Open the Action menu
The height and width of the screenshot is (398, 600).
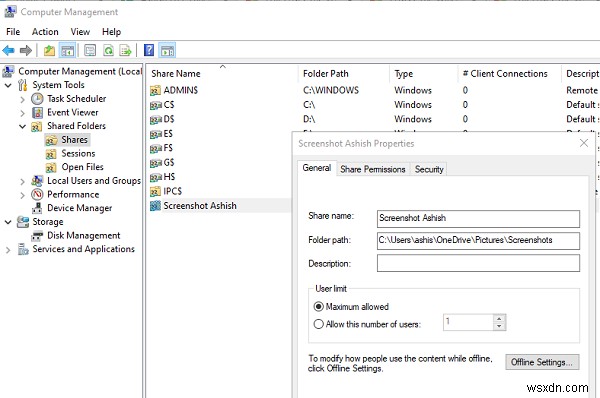(x=45, y=32)
